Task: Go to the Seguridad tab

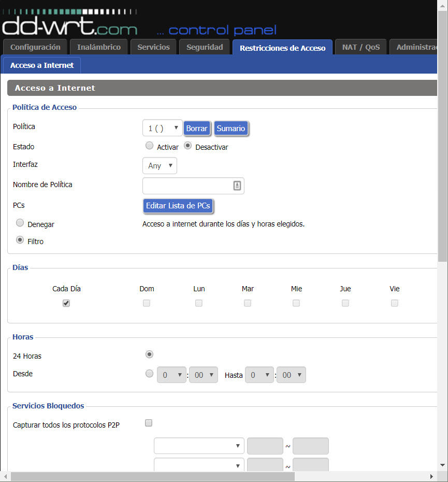Action: point(205,47)
